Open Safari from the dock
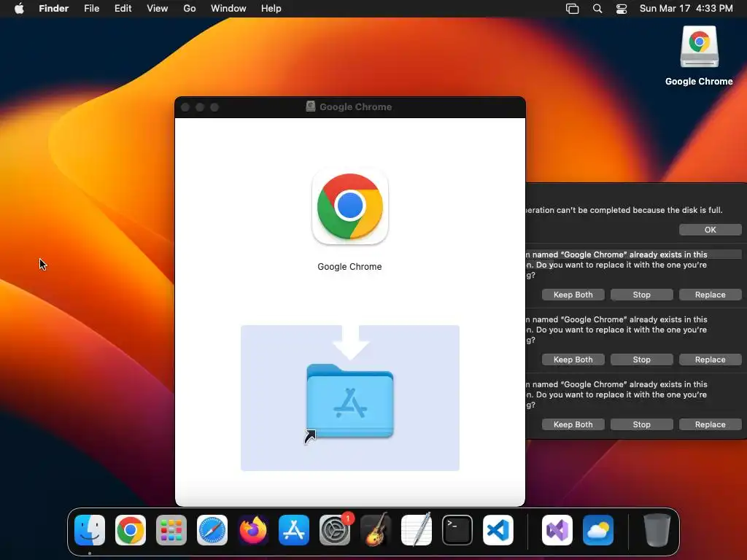The image size is (747, 560). click(x=212, y=530)
